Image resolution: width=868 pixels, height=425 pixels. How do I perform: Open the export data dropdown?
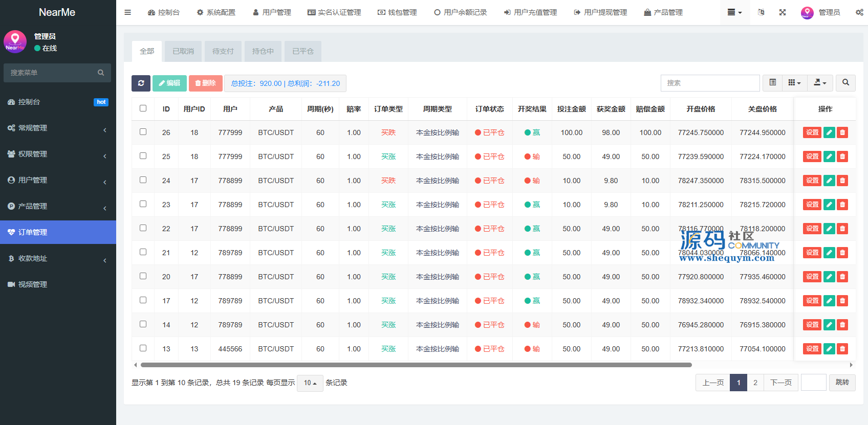click(820, 83)
